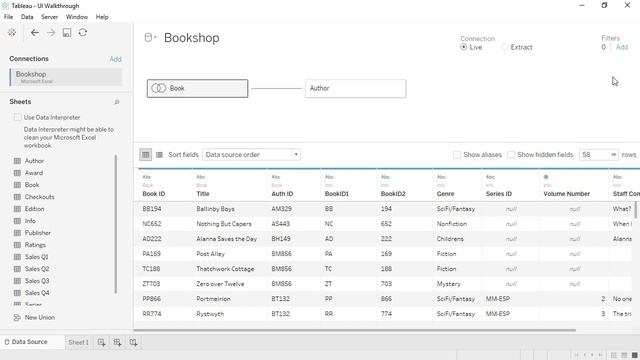Click the cell "Thatchwork Cottage"

tap(225, 269)
